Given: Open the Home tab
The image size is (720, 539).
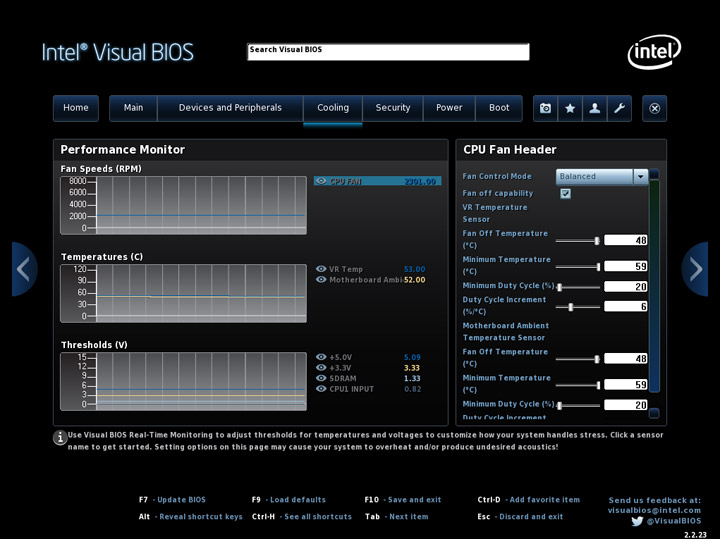Looking at the screenshot, I should [76, 108].
